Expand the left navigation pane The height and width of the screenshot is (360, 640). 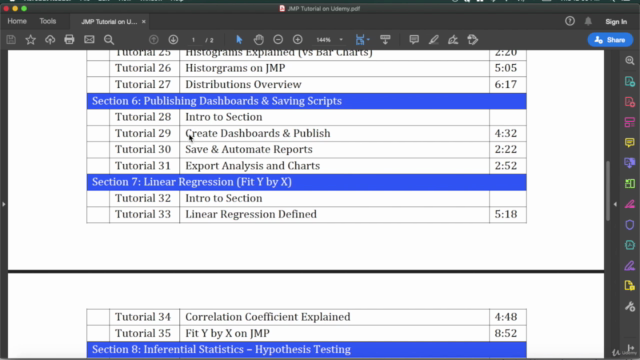pos(4,204)
